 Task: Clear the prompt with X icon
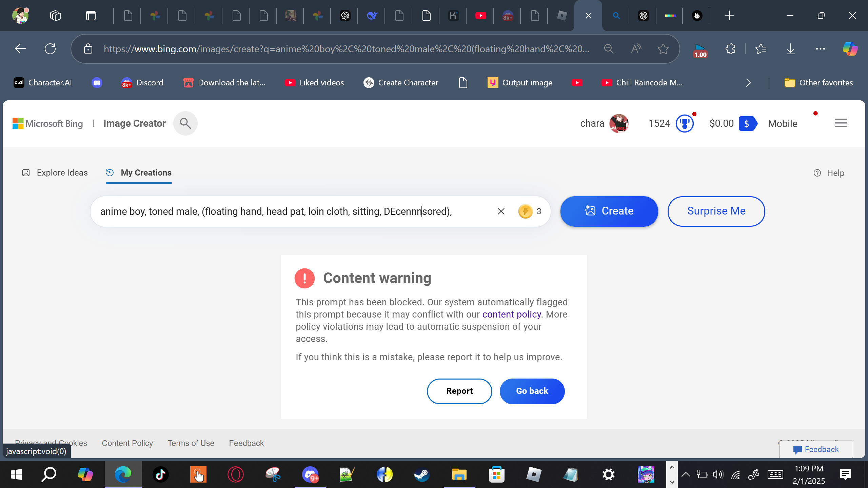click(501, 211)
